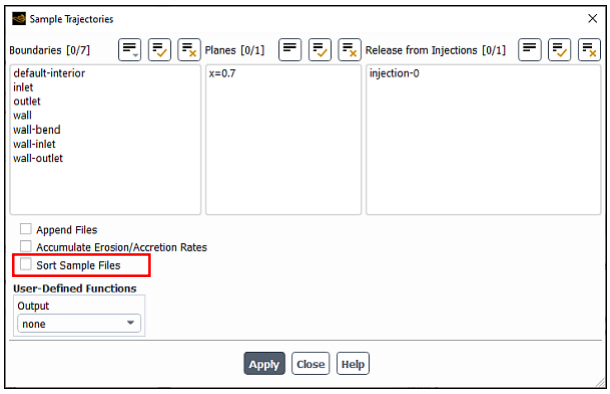The image size is (610, 394).
Task: Select all injections with the checkmark icon
Action: [x=559, y=50]
